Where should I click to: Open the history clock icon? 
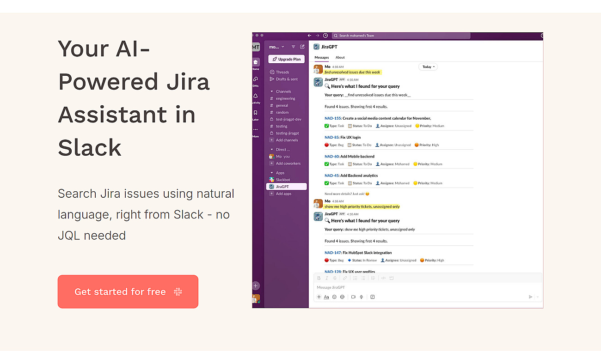click(x=325, y=36)
